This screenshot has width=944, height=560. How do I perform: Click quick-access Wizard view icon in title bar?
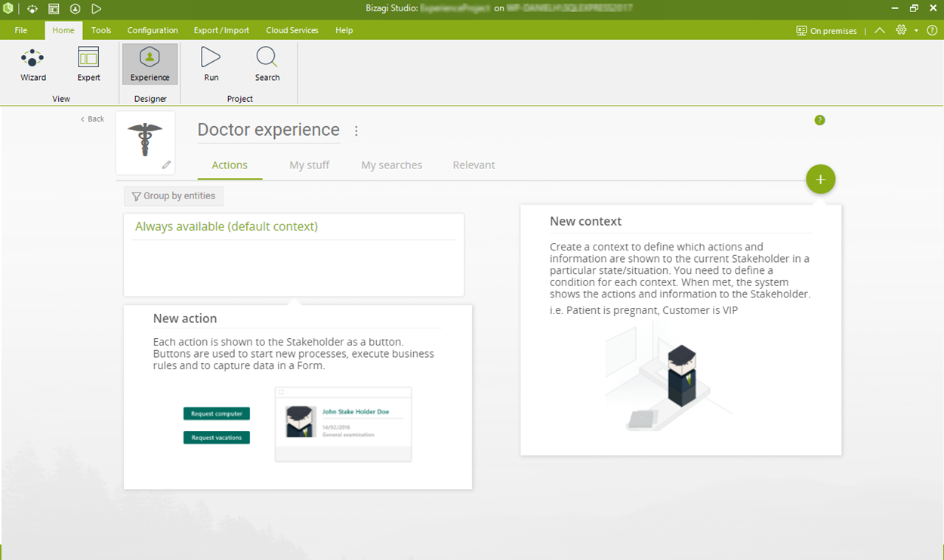point(32,9)
